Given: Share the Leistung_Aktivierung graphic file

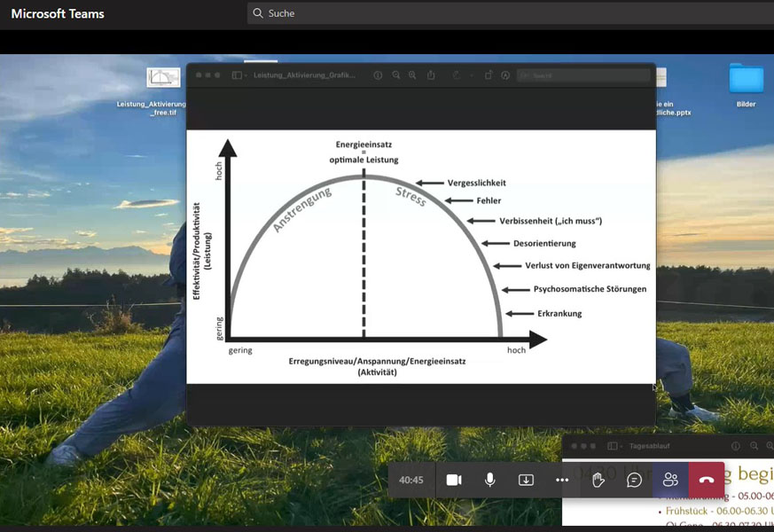Looking at the screenshot, I should pos(431,74).
